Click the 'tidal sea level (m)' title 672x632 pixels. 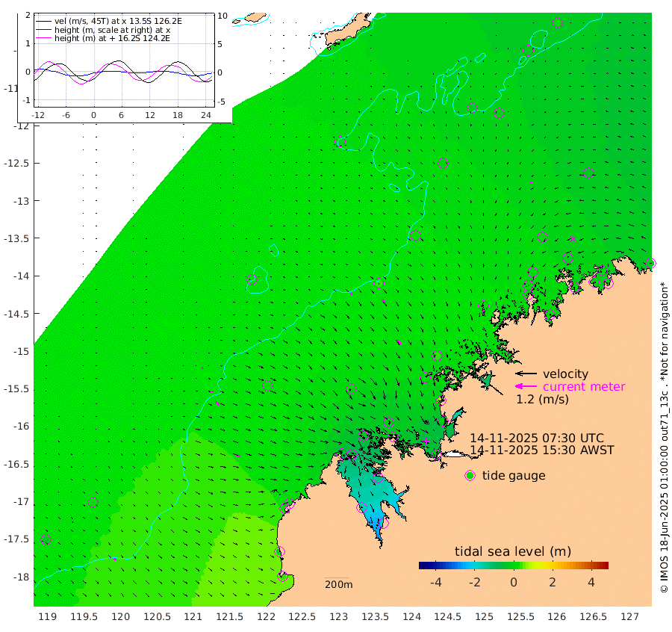[513, 551]
